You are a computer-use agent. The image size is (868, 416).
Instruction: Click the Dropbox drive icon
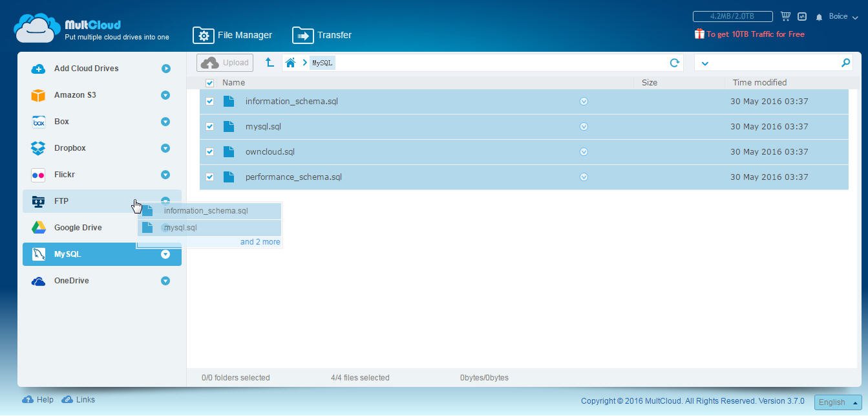[38, 148]
